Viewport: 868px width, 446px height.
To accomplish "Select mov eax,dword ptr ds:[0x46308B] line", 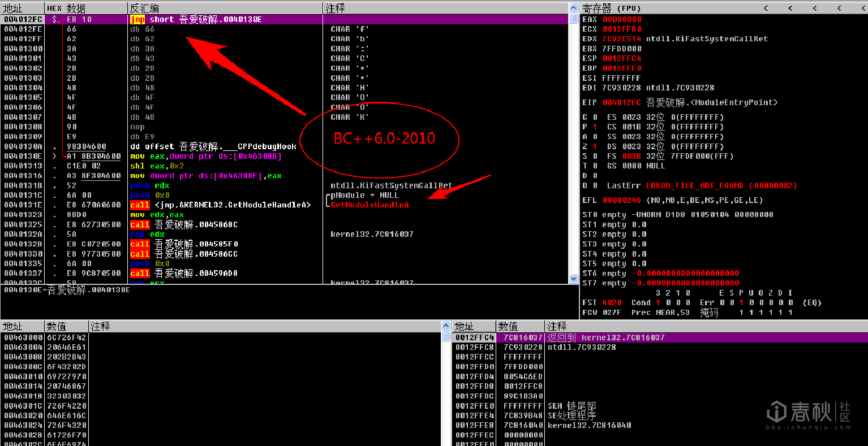I will [285, 156].
